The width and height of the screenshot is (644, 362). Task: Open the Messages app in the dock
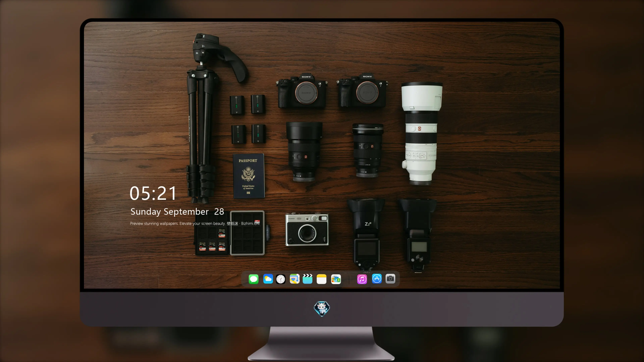click(254, 279)
